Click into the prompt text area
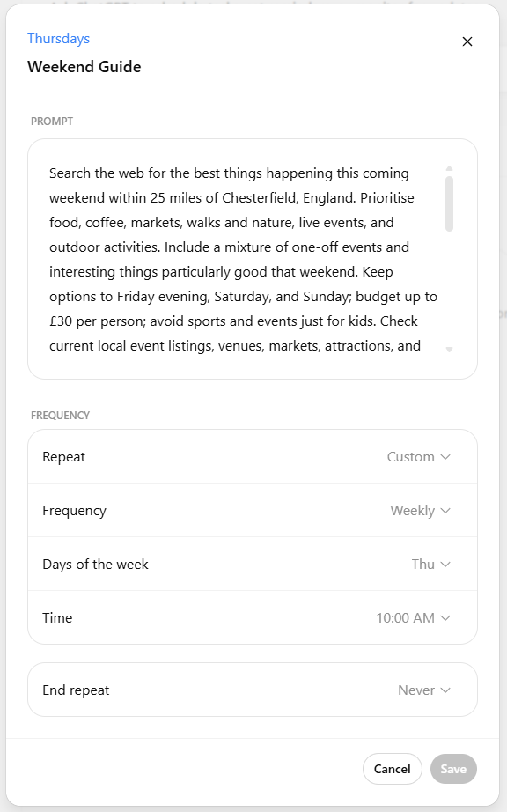 pos(243,259)
